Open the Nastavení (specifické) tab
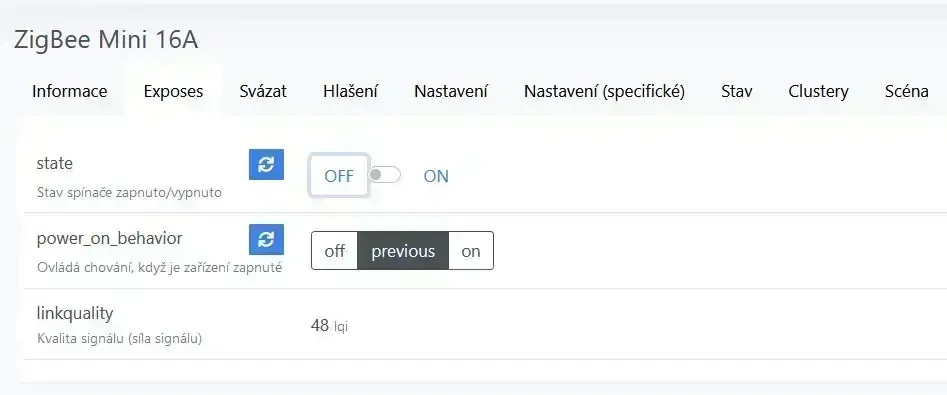Viewport: 947px width, 395px height. [604, 91]
